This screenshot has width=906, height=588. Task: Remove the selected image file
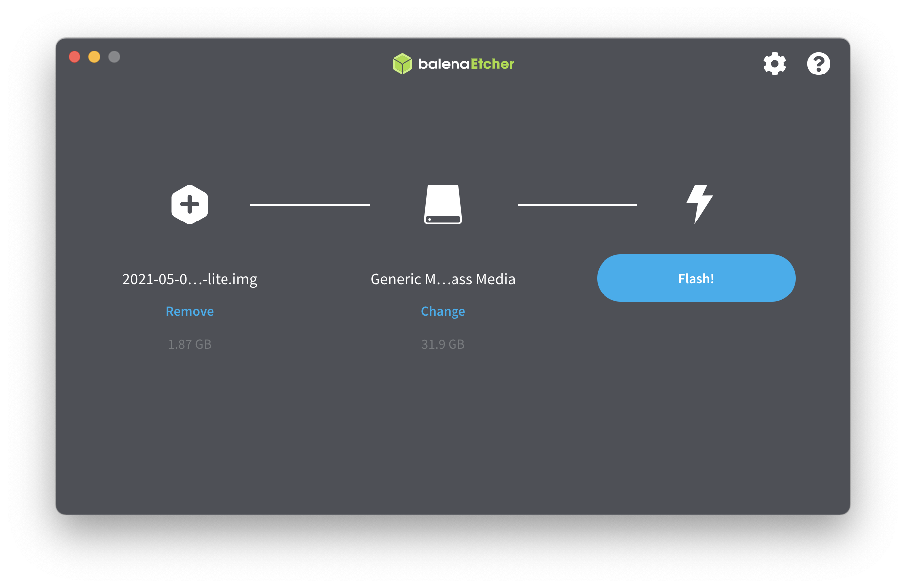190,311
